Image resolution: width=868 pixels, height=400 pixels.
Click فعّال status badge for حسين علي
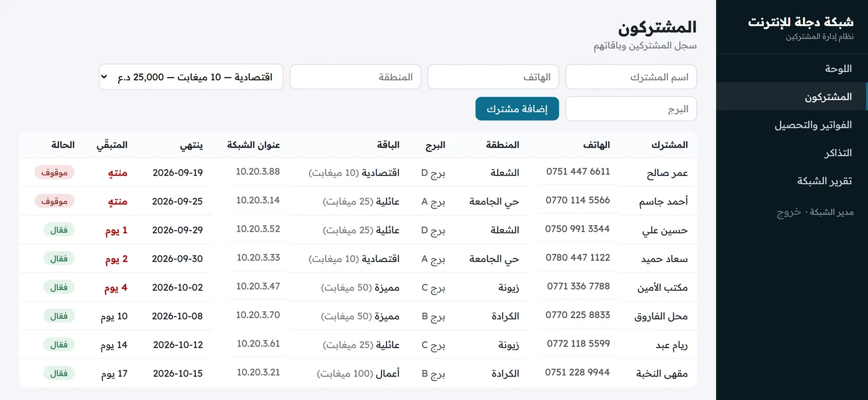[59, 230]
